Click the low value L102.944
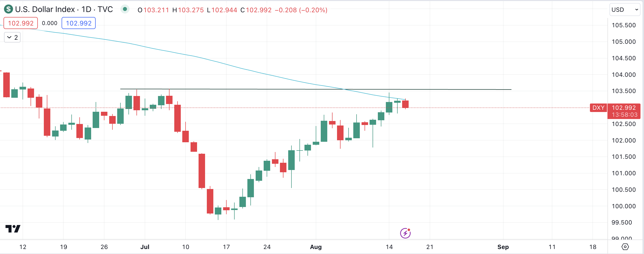The image size is (644, 254). pos(222,10)
